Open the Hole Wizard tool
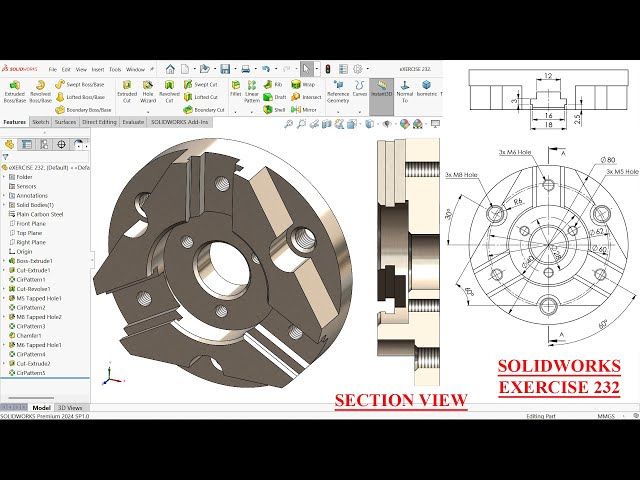This screenshot has height=480, width=640. [148, 91]
